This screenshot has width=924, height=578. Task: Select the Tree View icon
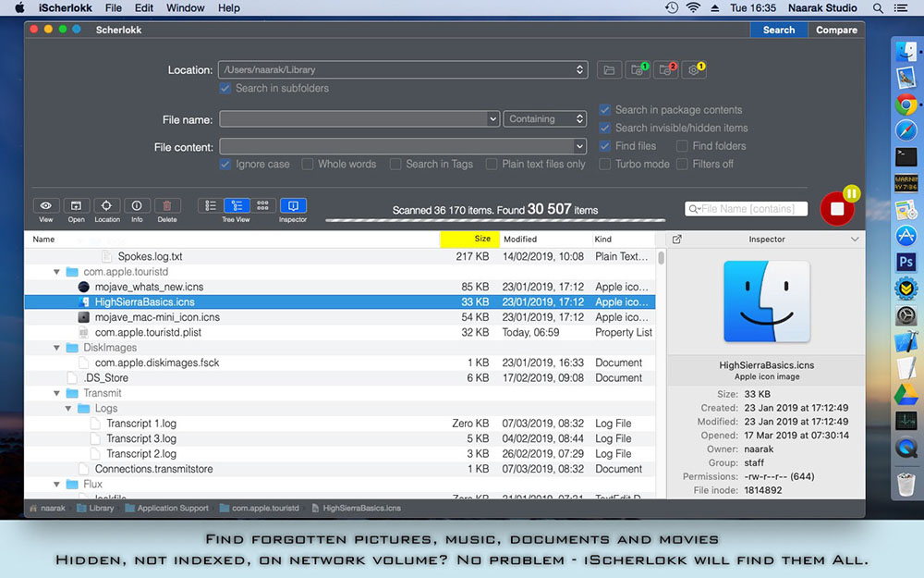click(237, 205)
